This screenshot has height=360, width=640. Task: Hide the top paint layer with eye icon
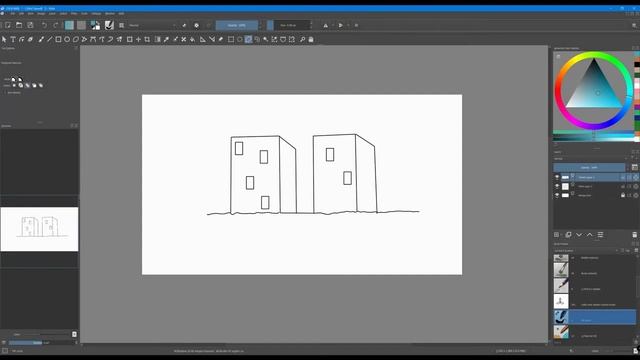point(557,177)
